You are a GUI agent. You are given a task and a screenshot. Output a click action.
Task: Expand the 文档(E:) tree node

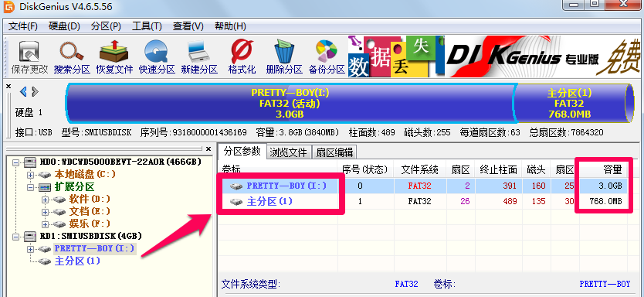(46, 212)
